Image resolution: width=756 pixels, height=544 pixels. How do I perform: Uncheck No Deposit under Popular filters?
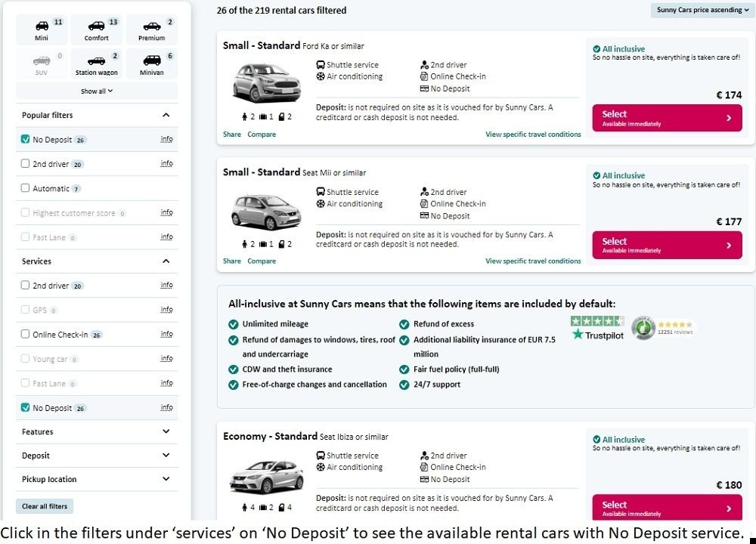(26, 140)
